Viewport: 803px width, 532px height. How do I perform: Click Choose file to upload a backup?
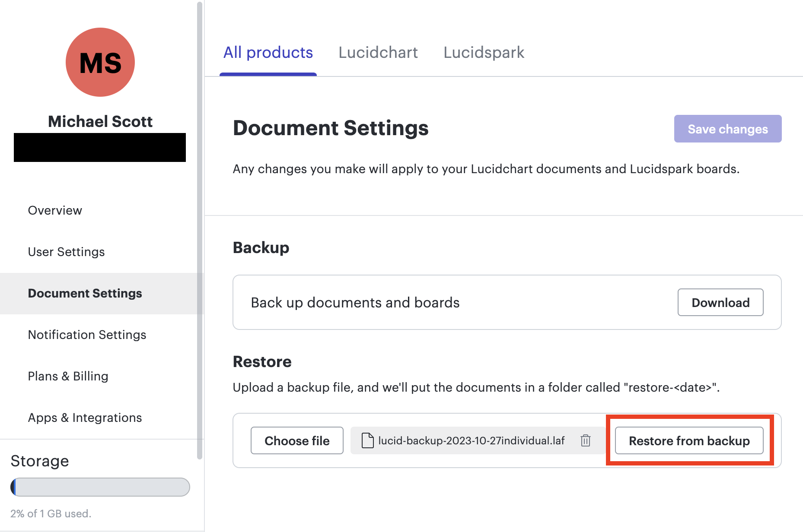297,440
